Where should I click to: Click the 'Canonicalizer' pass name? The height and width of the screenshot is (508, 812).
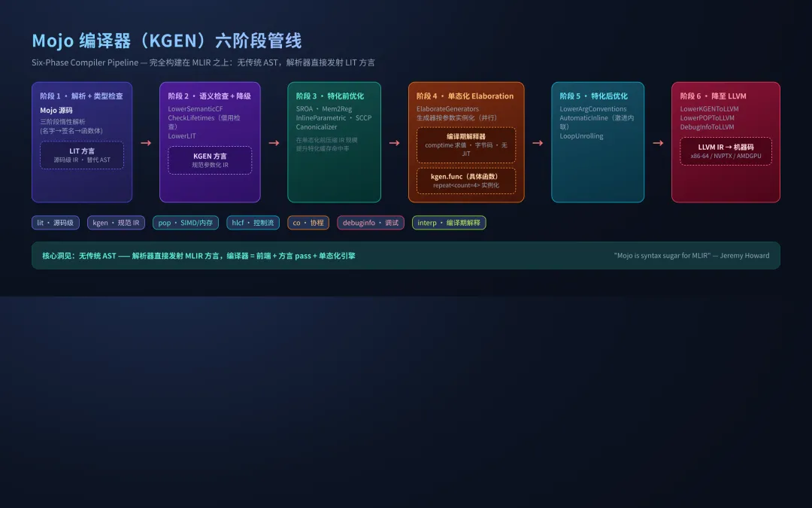317,126
